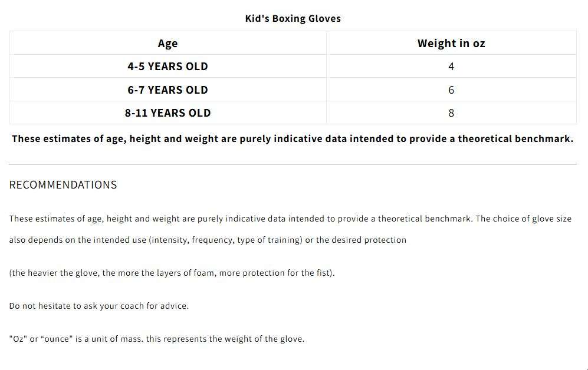Image resolution: width=588 pixels, height=370 pixels.
Task: Select the Weight in oz column header
Action: (x=451, y=44)
